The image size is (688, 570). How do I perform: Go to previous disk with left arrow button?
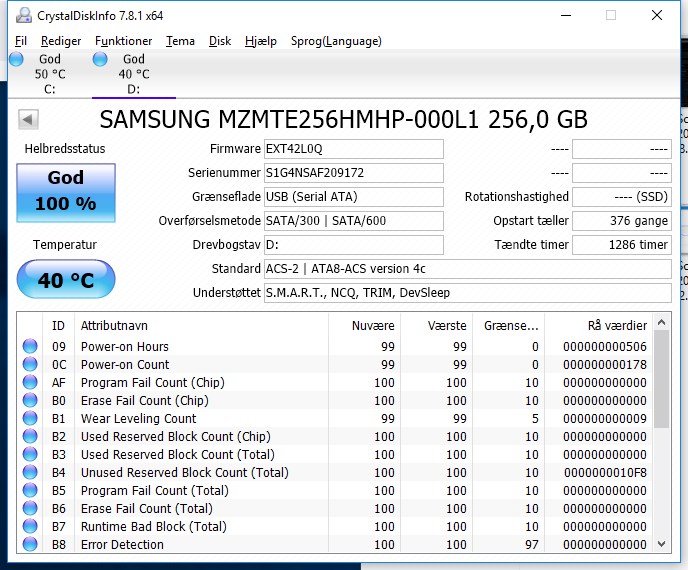tap(29, 119)
